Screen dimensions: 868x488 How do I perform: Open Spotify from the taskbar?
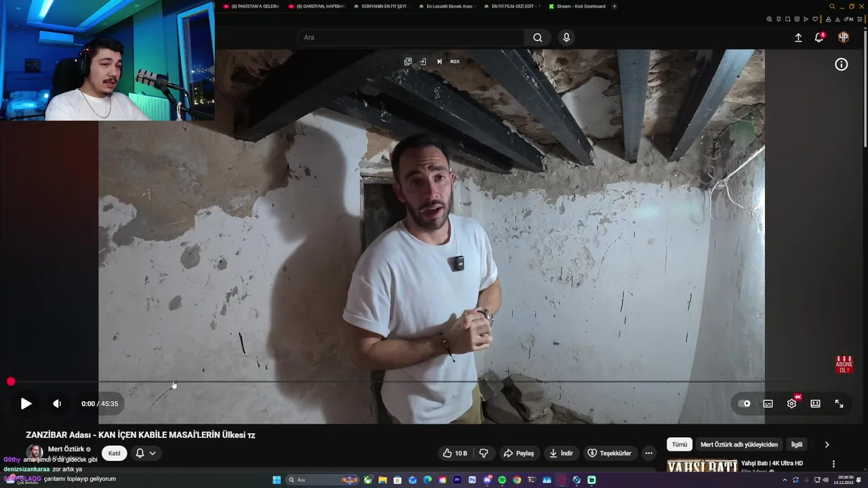click(x=502, y=480)
